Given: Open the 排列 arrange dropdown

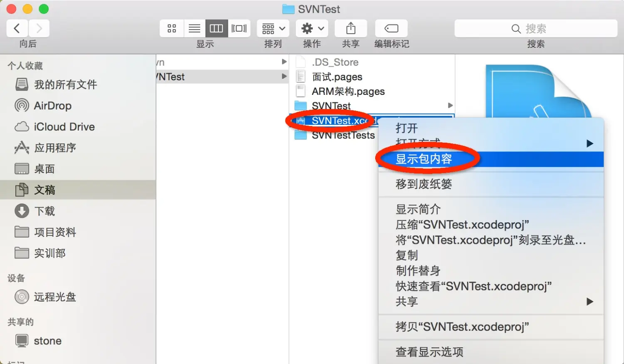Looking at the screenshot, I should pyautogui.click(x=273, y=28).
